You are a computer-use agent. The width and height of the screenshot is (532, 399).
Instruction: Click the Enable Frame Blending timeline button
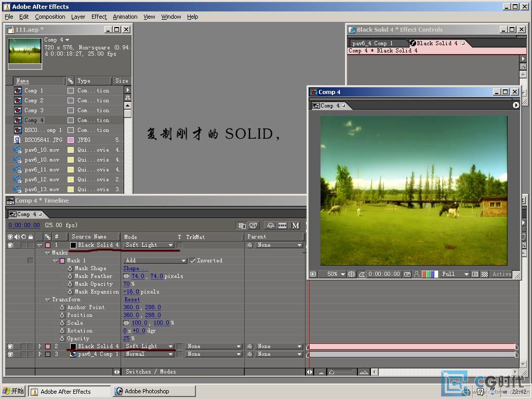coord(283,225)
